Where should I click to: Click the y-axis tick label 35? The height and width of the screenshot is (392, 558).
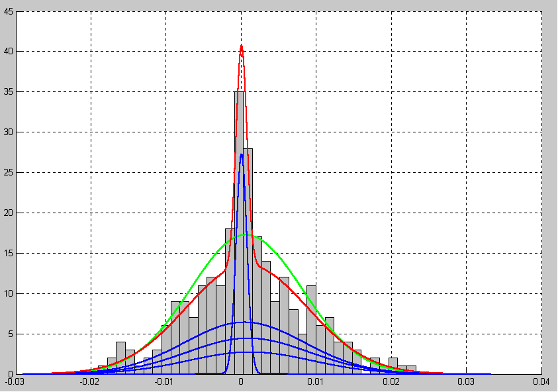pyautogui.click(x=8, y=92)
